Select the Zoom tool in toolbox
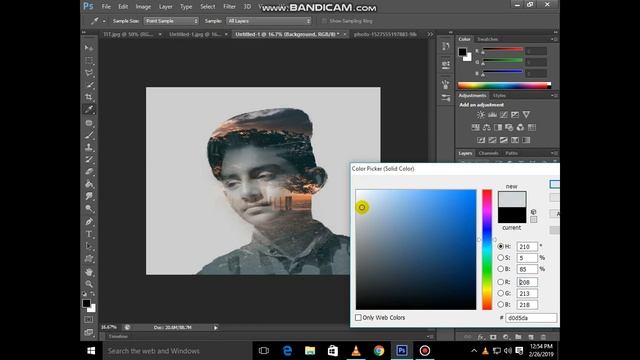 [x=89, y=284]
